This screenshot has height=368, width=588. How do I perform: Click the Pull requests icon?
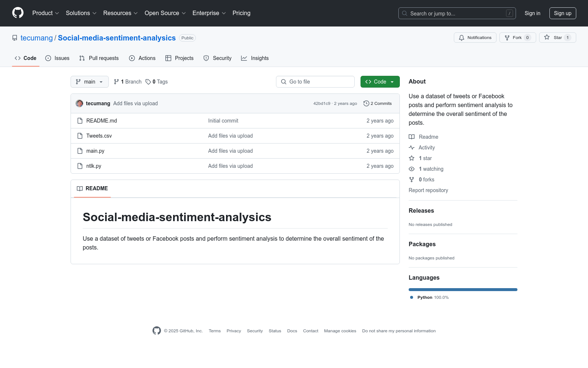(82, 58)
